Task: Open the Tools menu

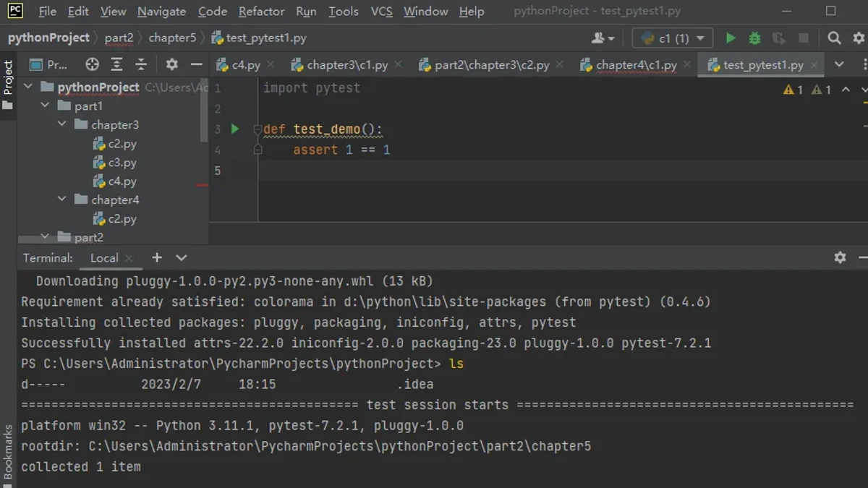Action: (x=343, y=12)
